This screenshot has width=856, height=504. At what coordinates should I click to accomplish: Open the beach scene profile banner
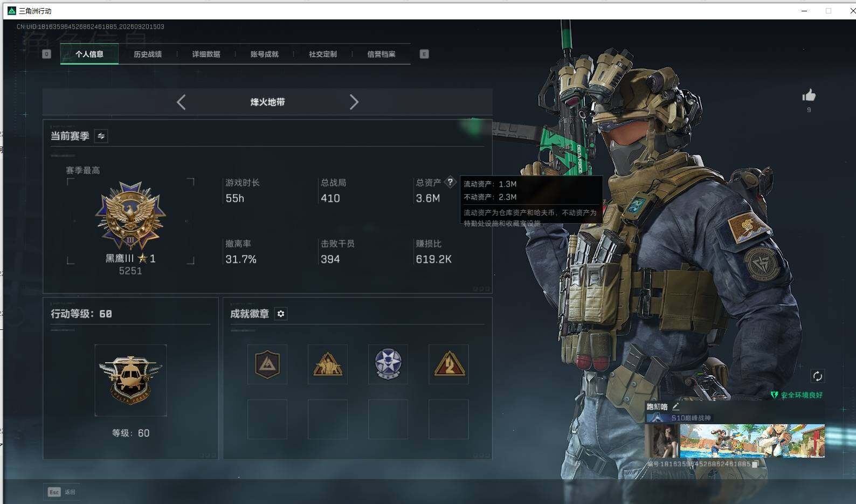pyautogui.click(x=753, y=441)
